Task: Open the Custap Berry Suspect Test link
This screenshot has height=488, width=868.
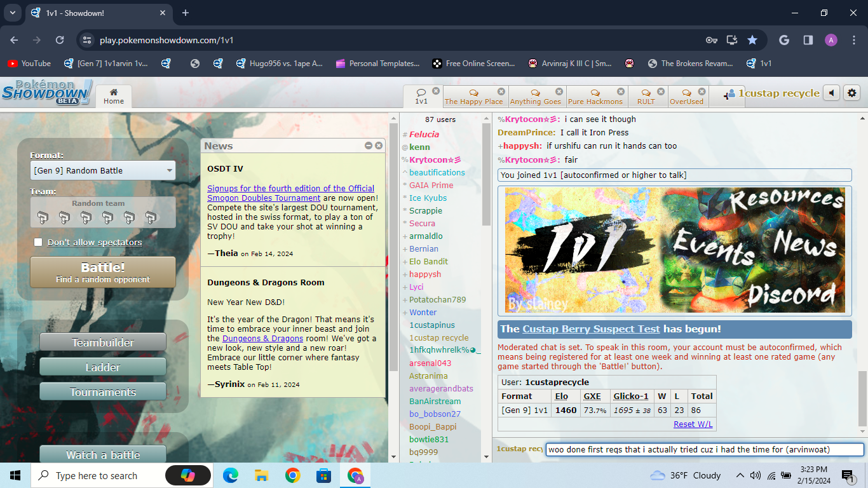Action: tap(591, 329)
